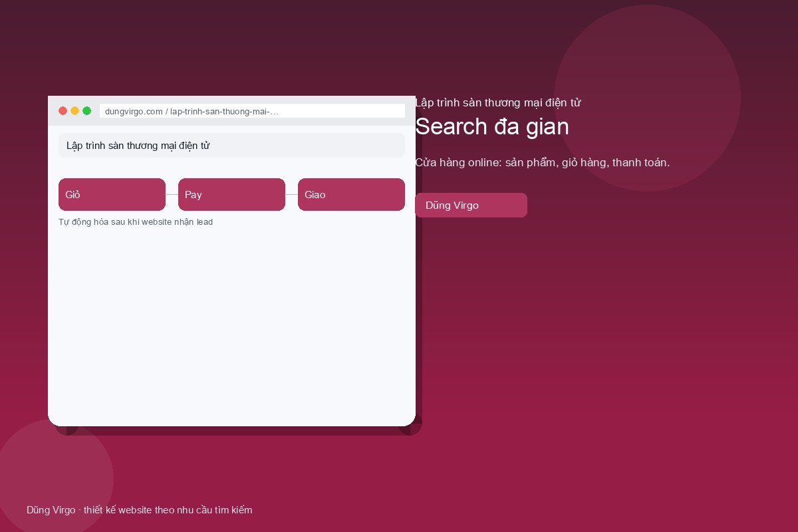Open the footer 'Dũng Virgo · thiết kế website' text
Viewport: 798px width, 532px height.
tap(140, 510)
